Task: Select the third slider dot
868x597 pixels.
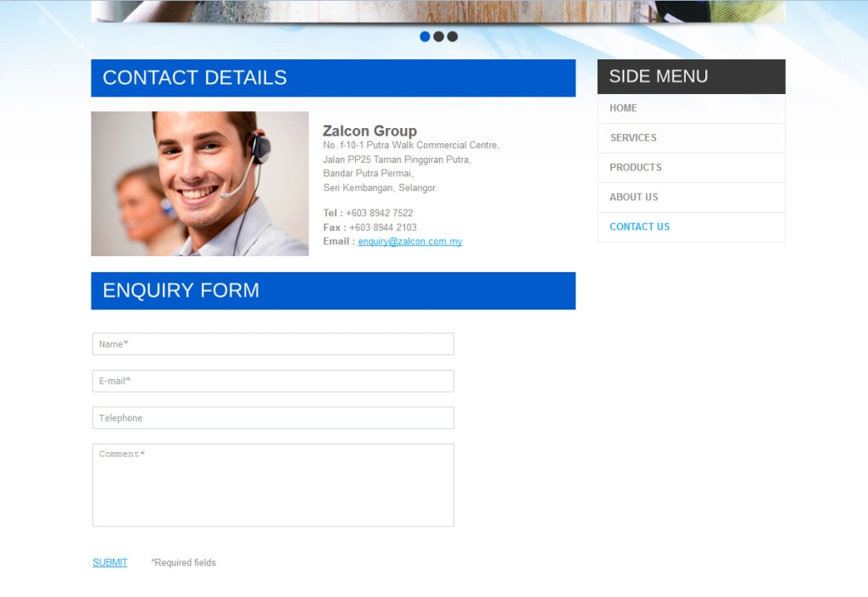Action: (453, 36)
